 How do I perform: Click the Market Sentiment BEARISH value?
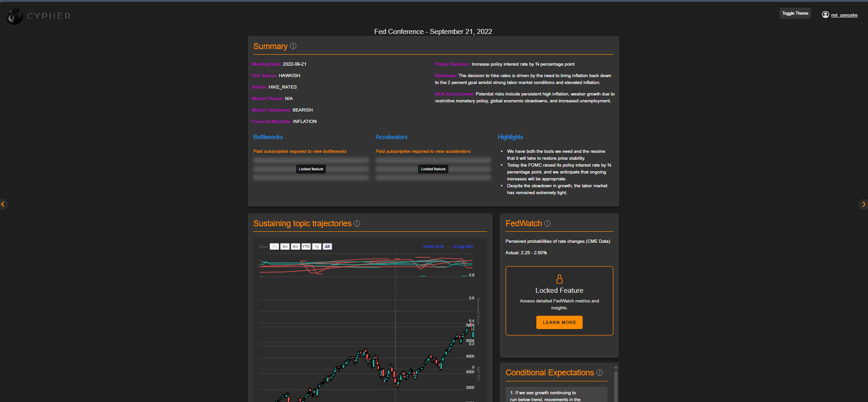[303, 110]
